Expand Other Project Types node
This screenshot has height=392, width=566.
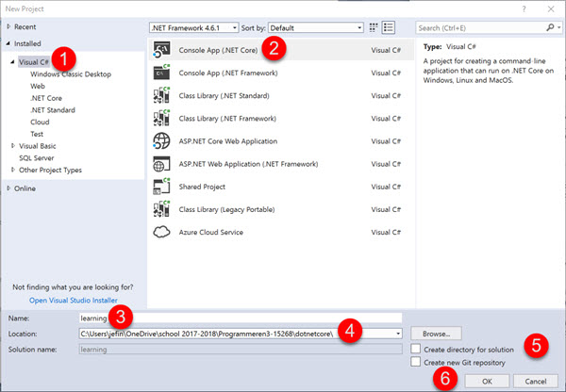[13, 170]
